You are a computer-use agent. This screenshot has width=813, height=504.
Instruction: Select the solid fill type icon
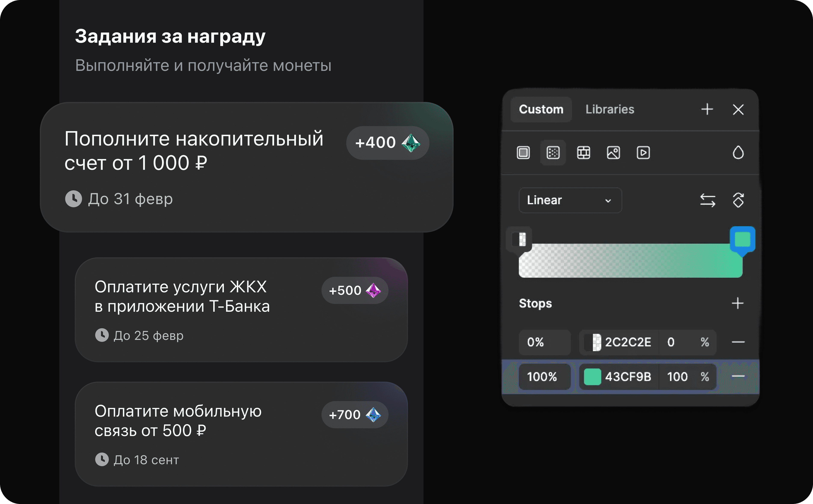coord(523,153)
